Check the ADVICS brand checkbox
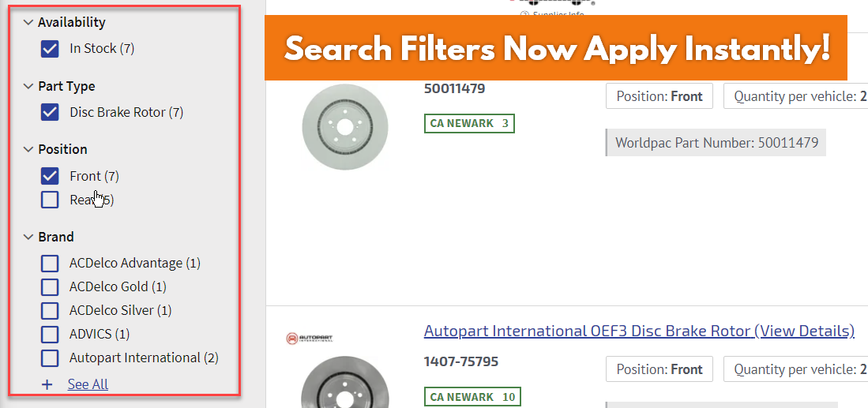 coord(50,335)
